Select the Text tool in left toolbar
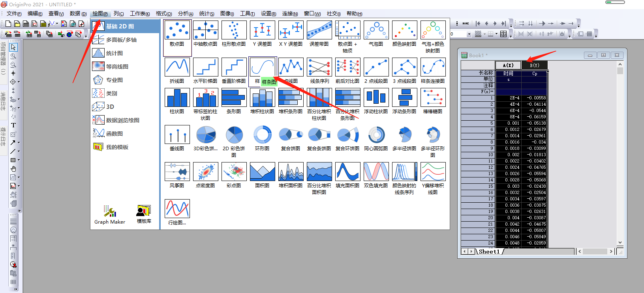 click(x=13, y=125)
